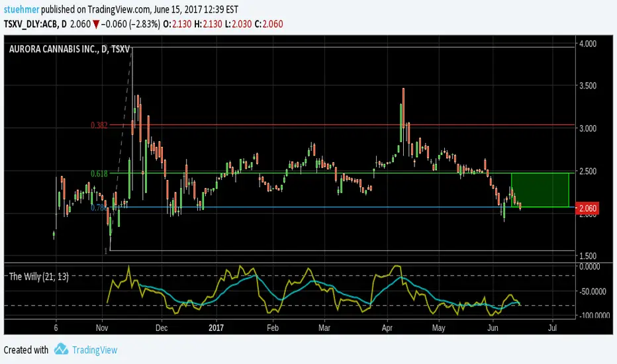Image resolution: width=617 pixels, height=364 pixels.
Task: Click the Fibonacci level 1 label
Action: point(106,251)
